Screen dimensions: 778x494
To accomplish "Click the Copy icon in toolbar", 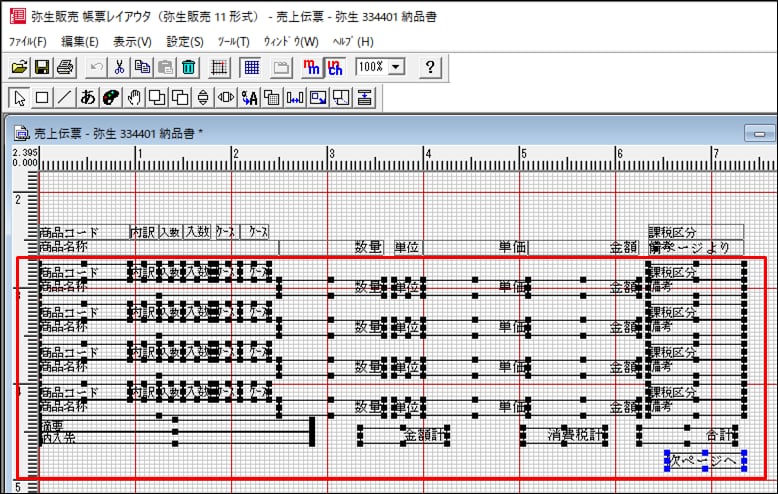I will [142, 67].
